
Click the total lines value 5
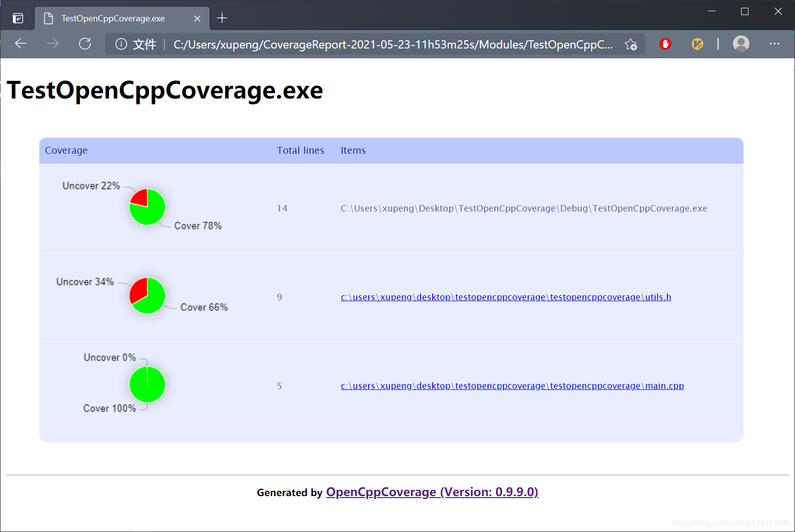point(279,386)
